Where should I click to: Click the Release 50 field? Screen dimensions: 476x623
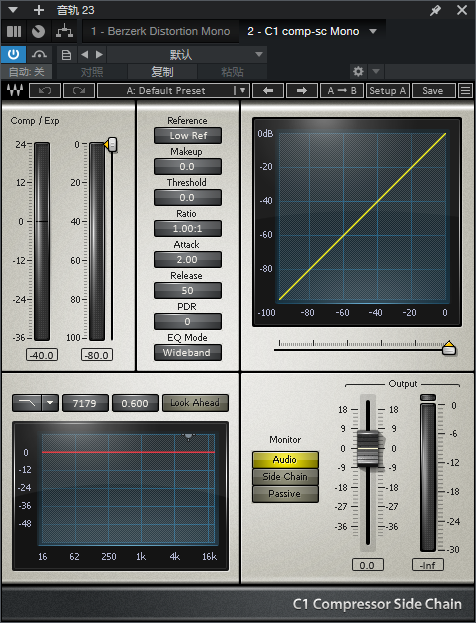click(x=188, y=290)
